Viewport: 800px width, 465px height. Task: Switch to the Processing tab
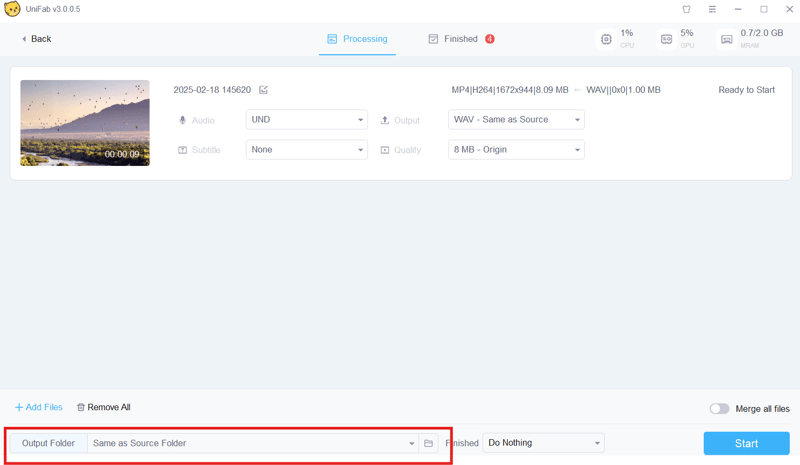tap(357, 39)
